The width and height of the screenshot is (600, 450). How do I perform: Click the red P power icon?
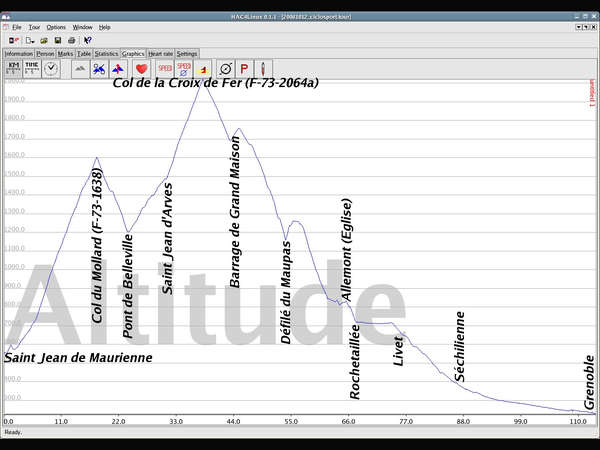(x=244, y=69)
